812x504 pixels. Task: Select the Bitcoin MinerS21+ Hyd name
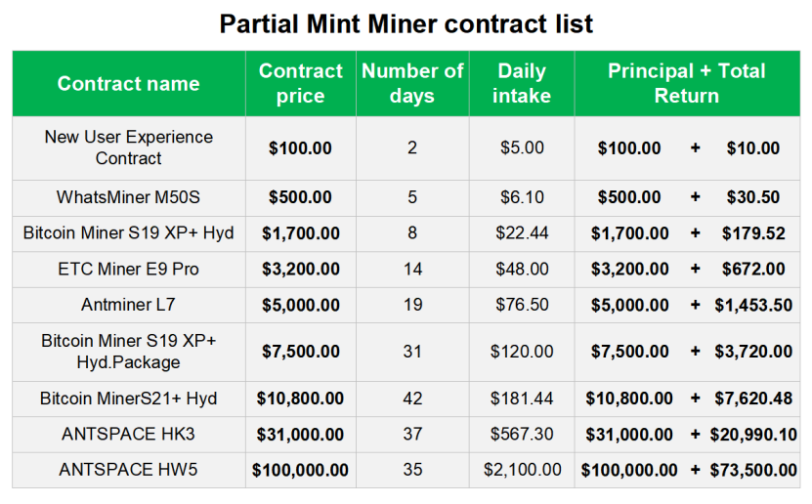pyautogui.click(x=128, y=399)
